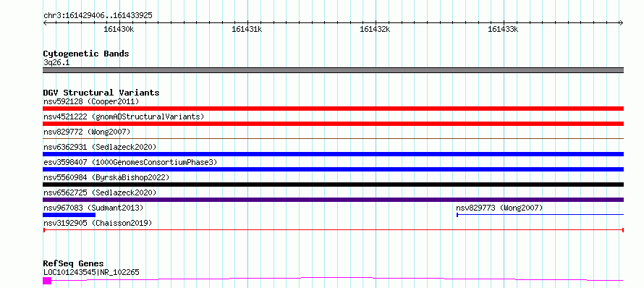
Task: Click the nsv829772 (Wong2007) label
Action: (x=87, y=132)
